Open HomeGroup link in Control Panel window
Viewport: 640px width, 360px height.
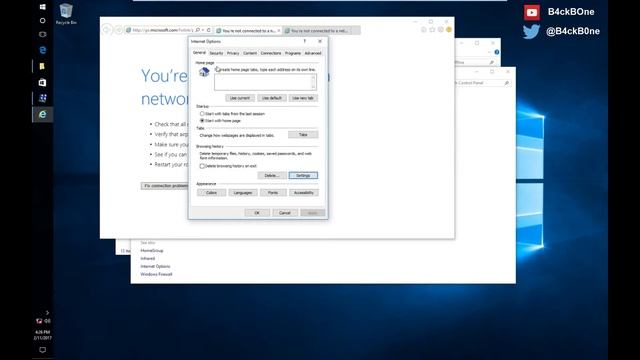click(x=152, y=251)
